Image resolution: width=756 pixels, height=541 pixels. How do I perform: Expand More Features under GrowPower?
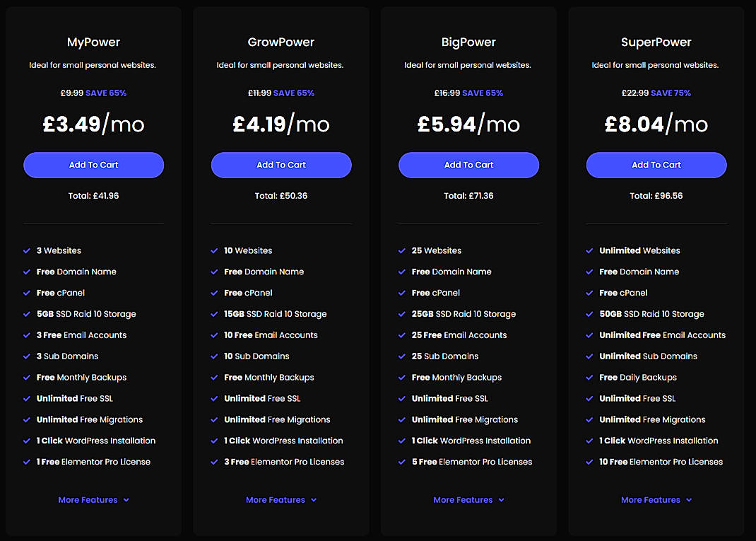click(281, 500)
